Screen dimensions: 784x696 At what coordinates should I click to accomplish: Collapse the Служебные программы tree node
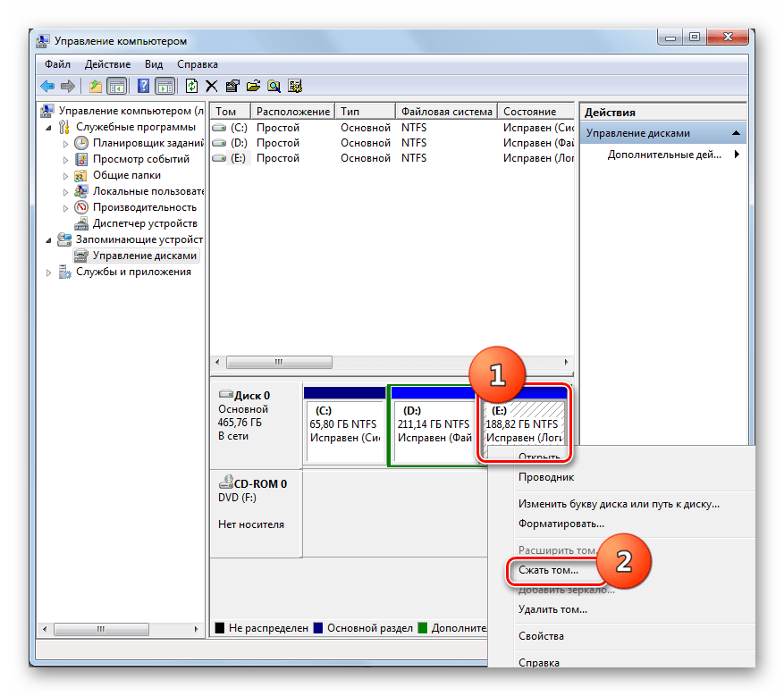click(x=49, y=127)
